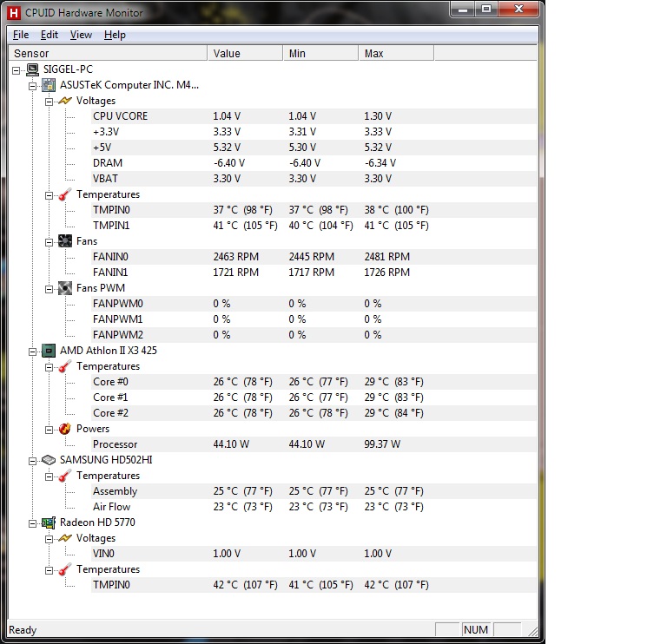Maximize the Hardware Monitor window
The image size is (667, 644).
(x=486, y=10)
